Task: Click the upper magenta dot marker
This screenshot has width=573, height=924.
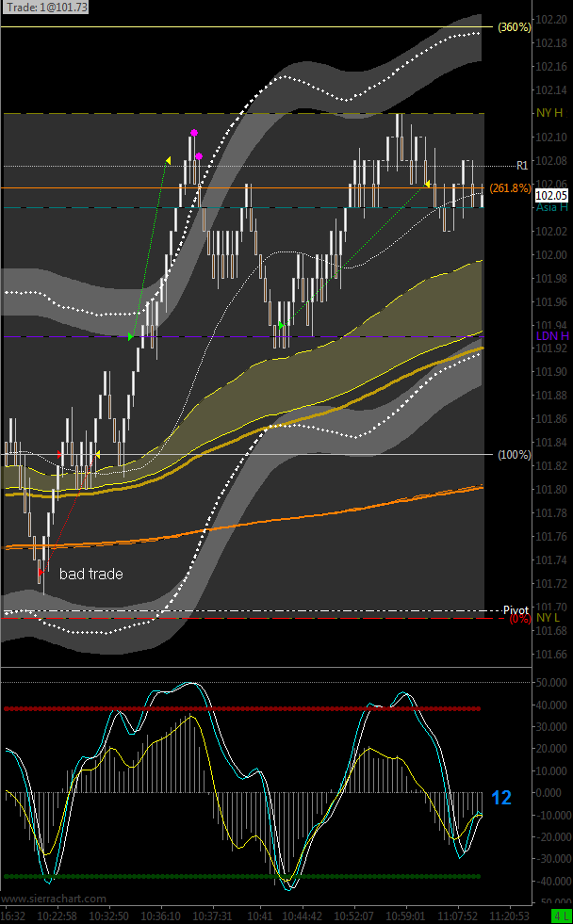Action: coord(193,132)
